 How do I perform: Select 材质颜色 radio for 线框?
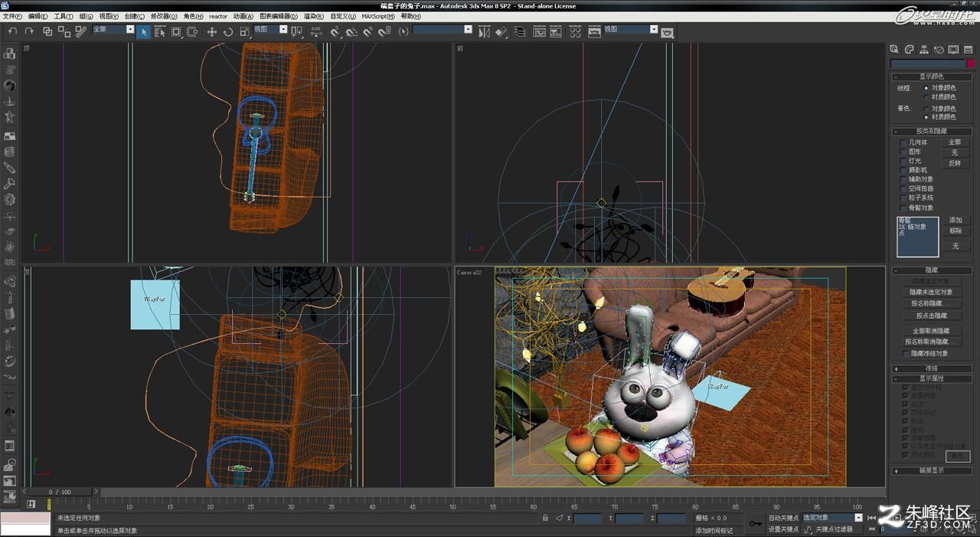pos(926,97)
